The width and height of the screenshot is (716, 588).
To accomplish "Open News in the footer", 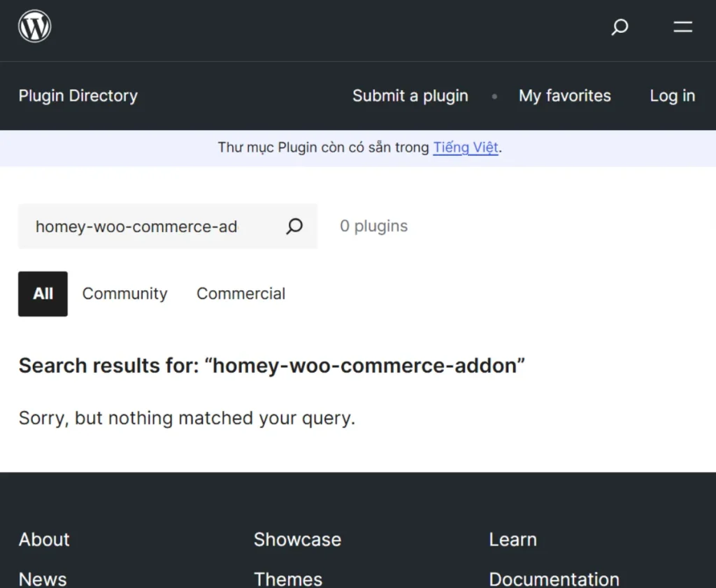I will [x=43, y=579].
